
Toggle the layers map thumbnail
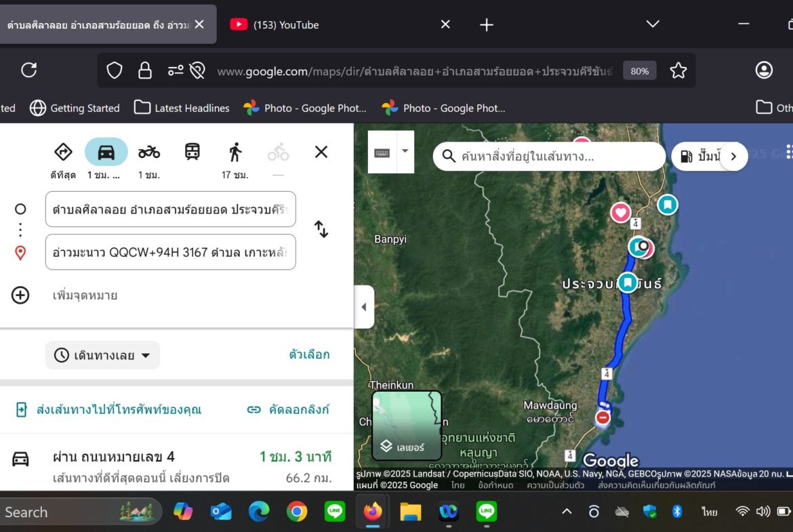[407, 426]
